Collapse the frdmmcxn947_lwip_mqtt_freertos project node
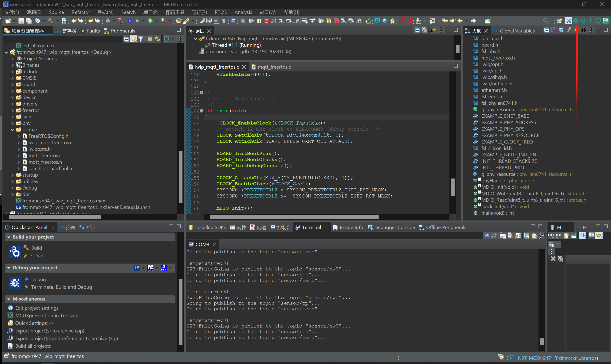This screenshot has height=364, width=611. pyautogui.click(x=6, y=52)
